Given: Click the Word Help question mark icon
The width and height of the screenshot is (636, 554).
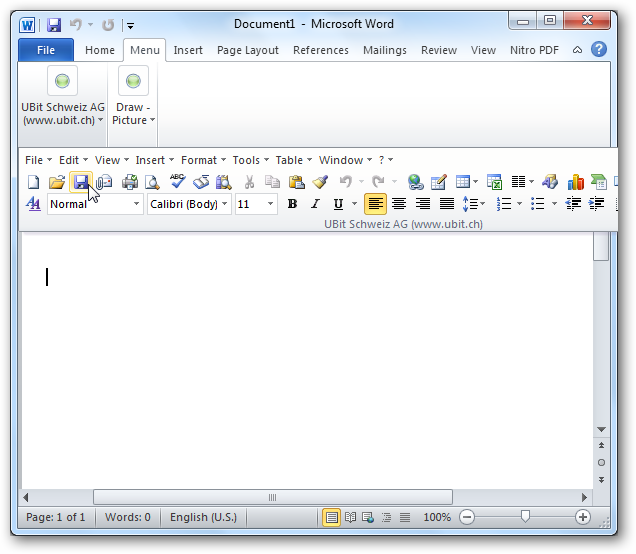Looking at the screenshot, I should click(x=599, y=49).
